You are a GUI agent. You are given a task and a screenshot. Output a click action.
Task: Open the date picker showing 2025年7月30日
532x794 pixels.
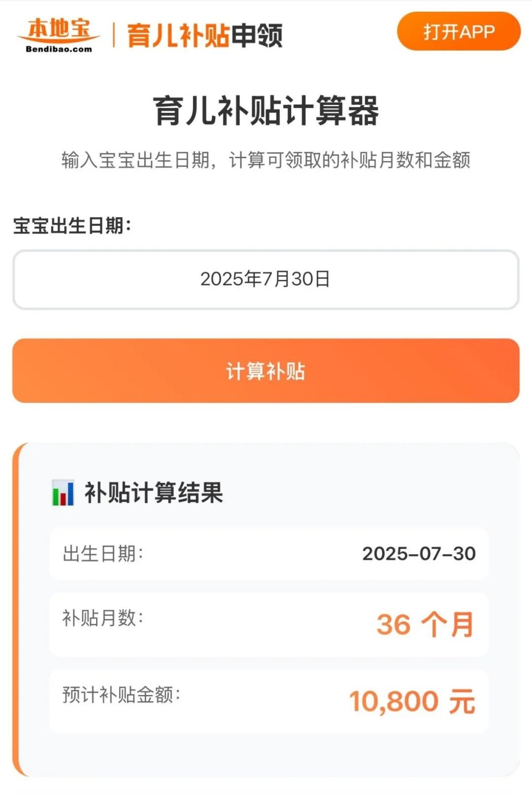(x=266, y=279)
